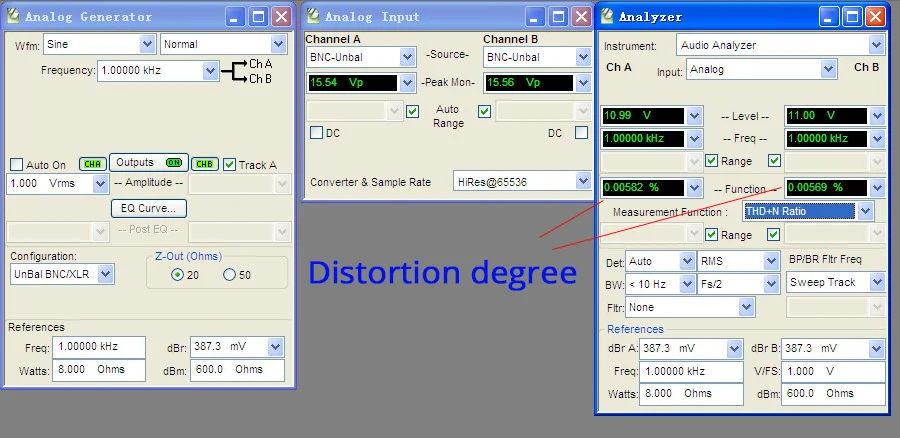Open the Wfm Sine waveform dropdown
The width and height of the screenshot is (900, 438).
pyautogui.click(x=147, y=44)
